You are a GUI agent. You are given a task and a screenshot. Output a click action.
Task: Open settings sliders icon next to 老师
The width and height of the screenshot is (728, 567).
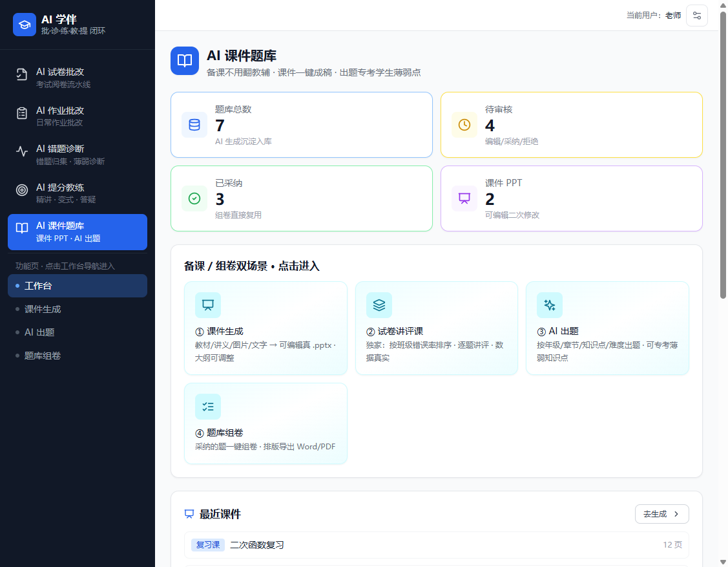point(697,16)
